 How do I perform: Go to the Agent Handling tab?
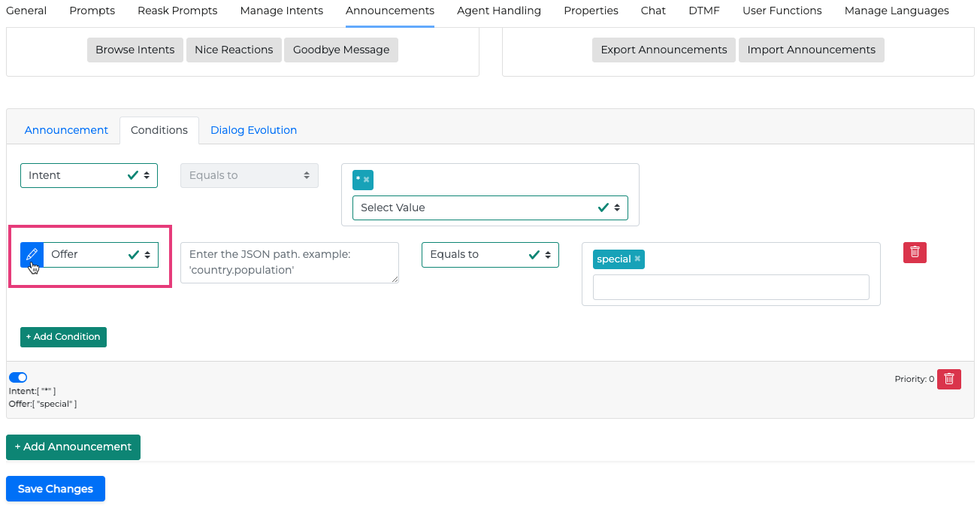tap(498, 11)
